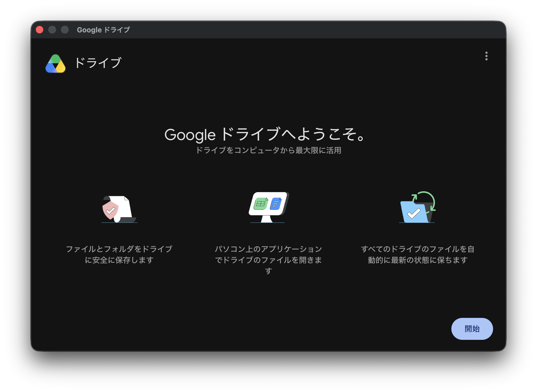Open the three-dot more options menu

click(x=486, y=56)
